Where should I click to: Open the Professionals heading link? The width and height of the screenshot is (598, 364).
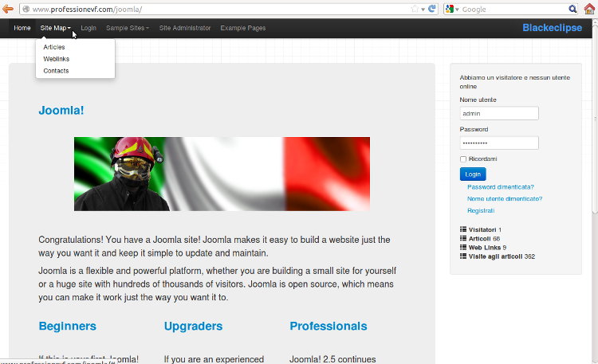click(x=329, y=326)
